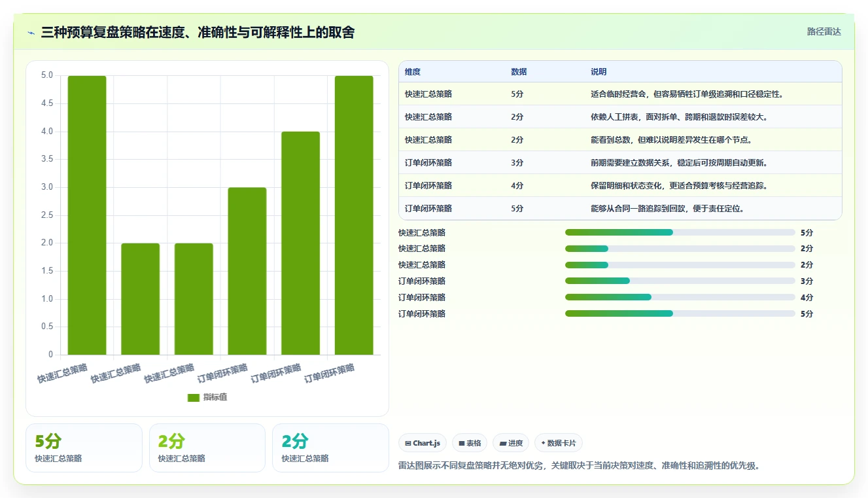Click the row 能看到总数，但难以说明差异发生在哪个节点
Screen dimensions: 868x498
click(x=620, y=140)
